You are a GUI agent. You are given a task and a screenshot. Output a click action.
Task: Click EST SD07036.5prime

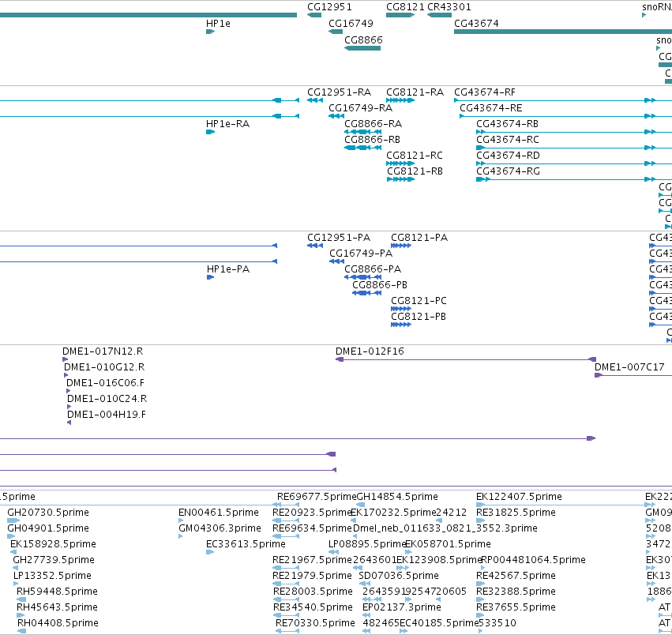point(399,576)
